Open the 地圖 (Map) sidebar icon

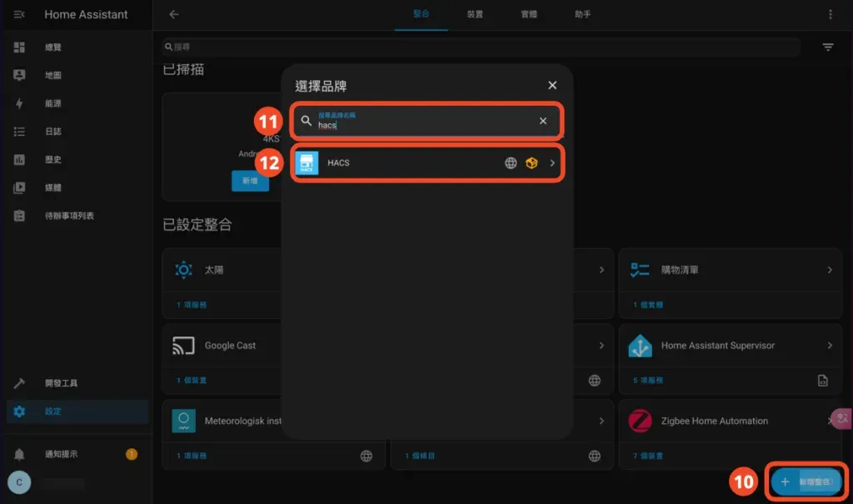coord(18,75)
